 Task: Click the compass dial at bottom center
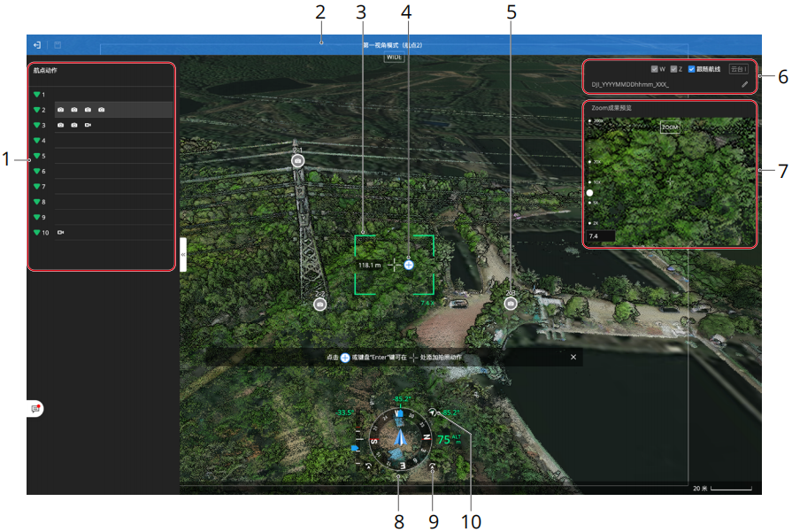point(399,438)
